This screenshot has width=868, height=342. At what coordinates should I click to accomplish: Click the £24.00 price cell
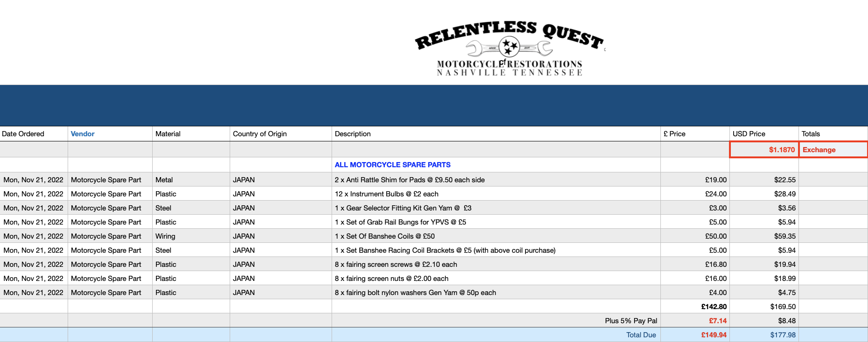tap(695, 194)
